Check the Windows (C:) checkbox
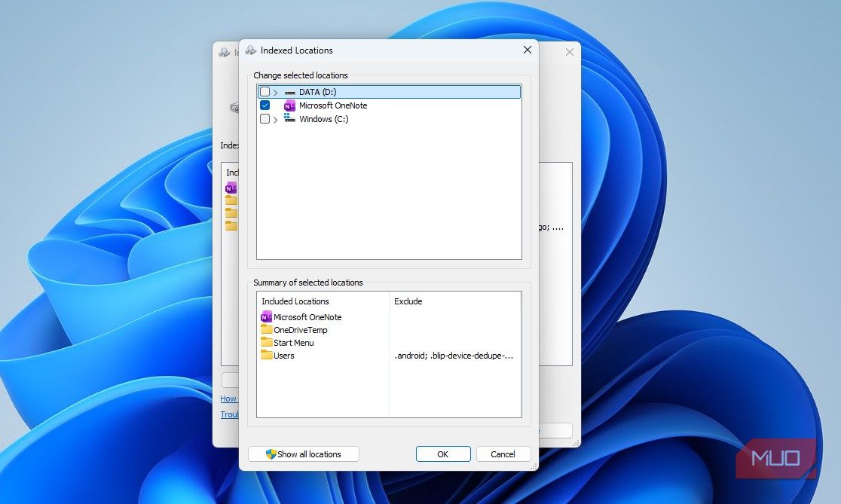841x504 pixels. point(265,118)
